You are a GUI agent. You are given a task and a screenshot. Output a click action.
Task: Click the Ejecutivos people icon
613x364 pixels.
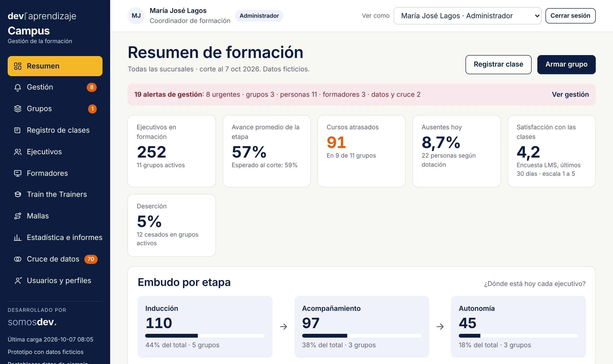(x=18, y=152)
